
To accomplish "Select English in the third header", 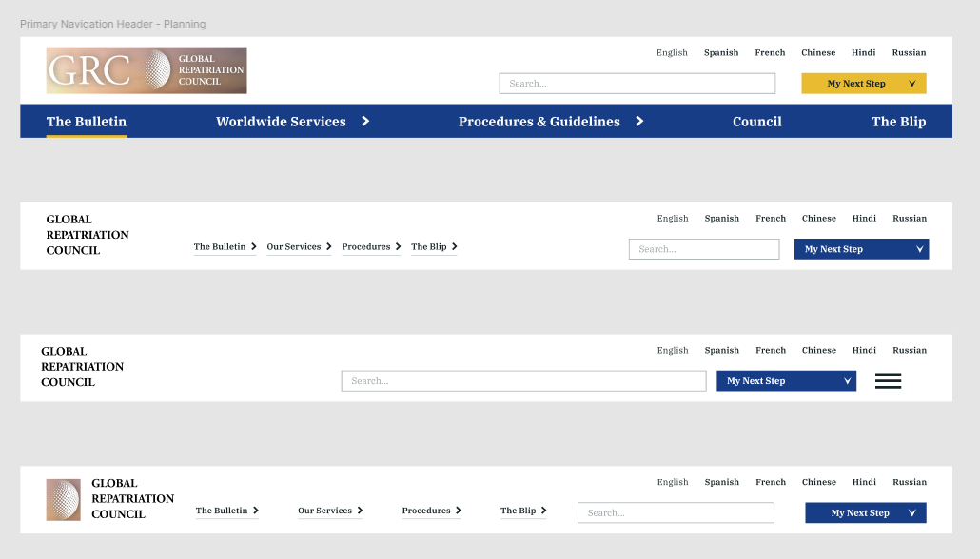I will point(673,350).
